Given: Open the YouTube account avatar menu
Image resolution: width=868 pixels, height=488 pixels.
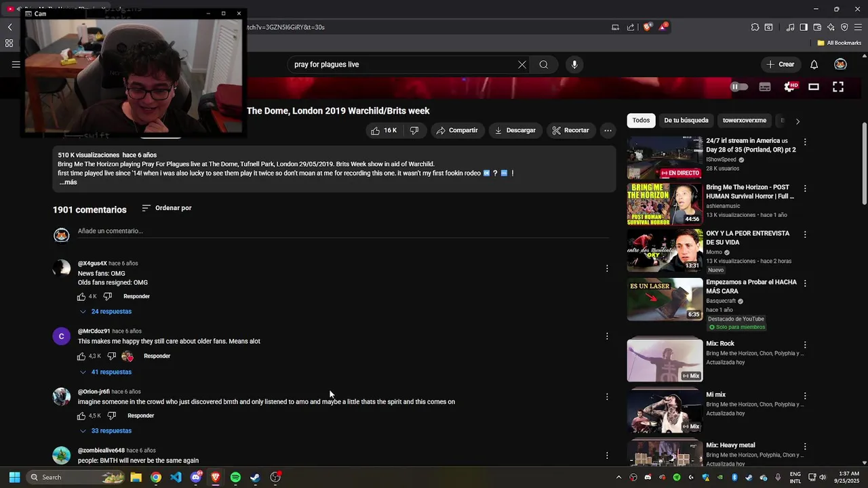Looking at the screenshot, I should [x=840, y=64].
